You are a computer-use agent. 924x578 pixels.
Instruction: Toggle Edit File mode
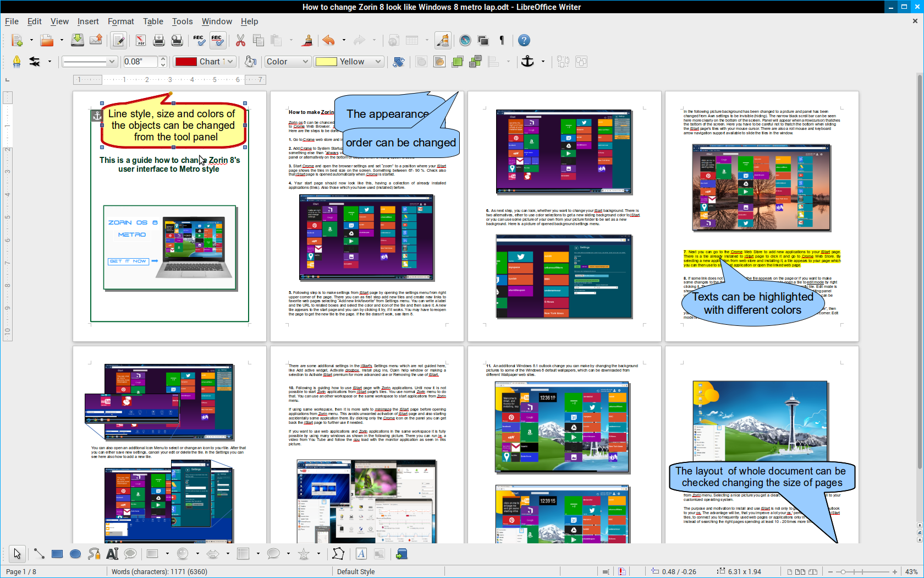click(118, 40)
